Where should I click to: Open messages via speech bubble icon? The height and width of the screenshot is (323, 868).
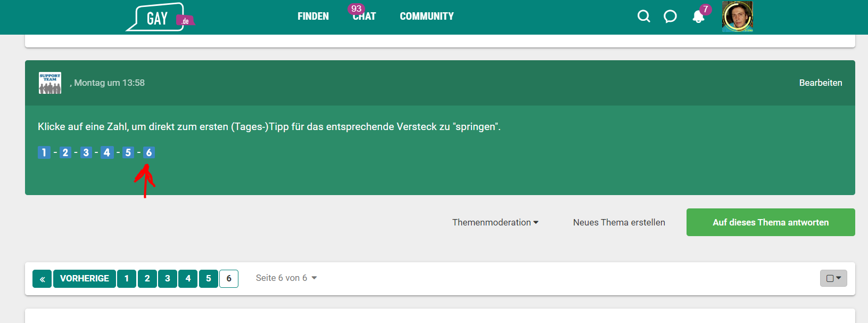tap(670, 17)
